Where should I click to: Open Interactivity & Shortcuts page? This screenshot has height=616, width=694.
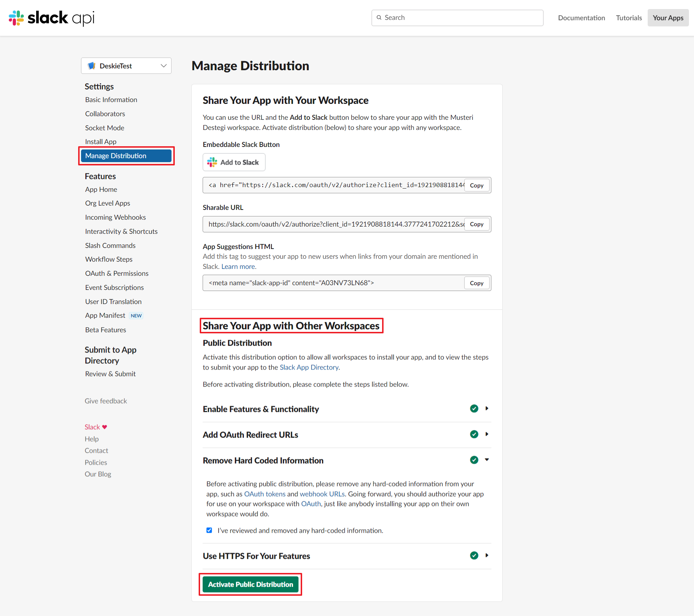[x=121, y=231]
